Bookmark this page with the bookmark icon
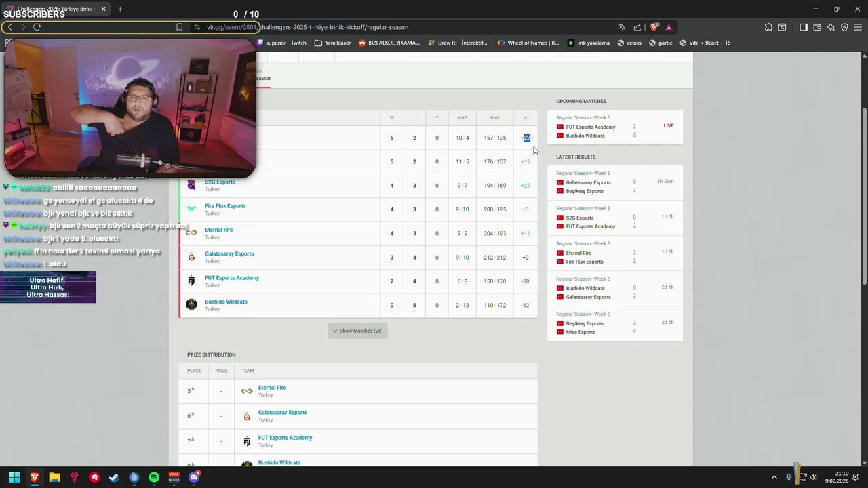The width and height of the screenshot is (868, 488). pyautogui.click(x=179, y=27)
